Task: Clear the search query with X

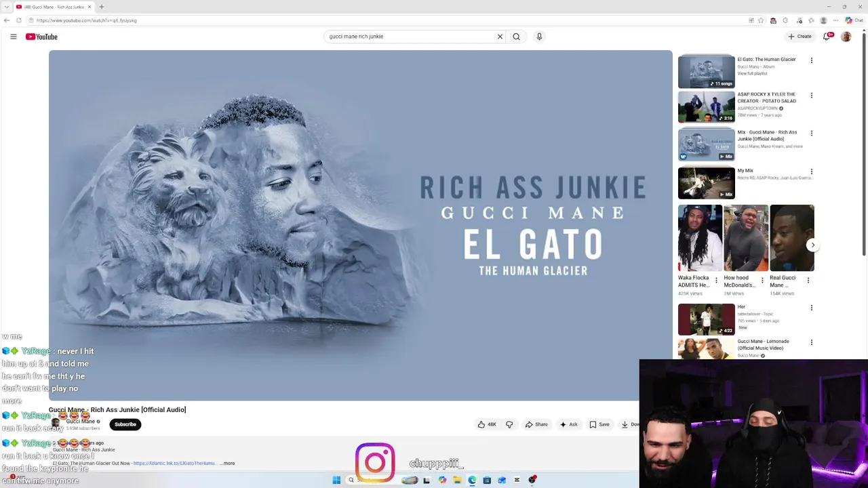Action: [500, 37]
